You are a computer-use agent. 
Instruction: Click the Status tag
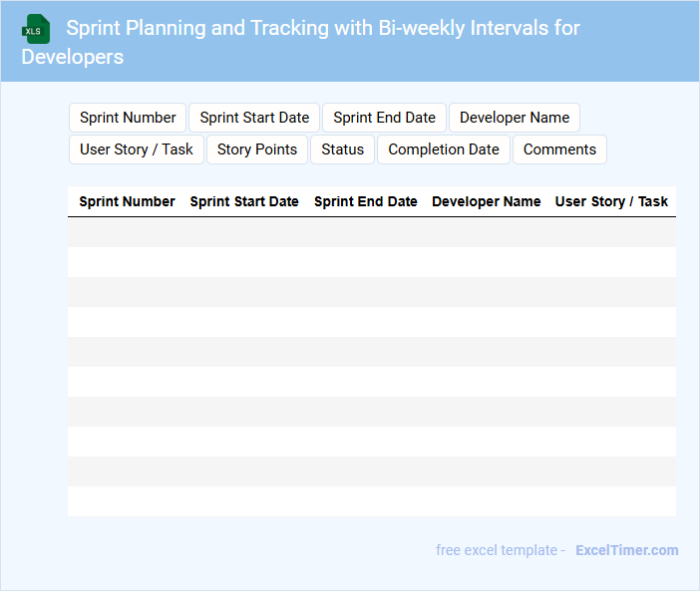(342, 149)
